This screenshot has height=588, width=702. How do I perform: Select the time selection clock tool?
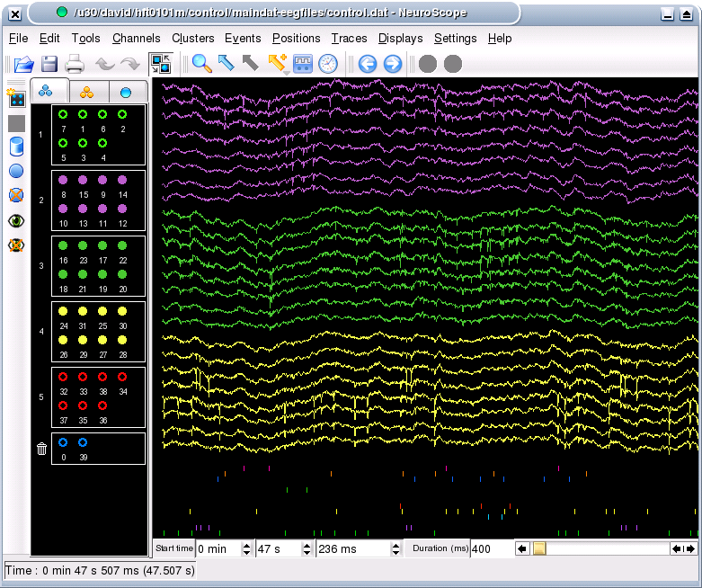pos(328,64)
